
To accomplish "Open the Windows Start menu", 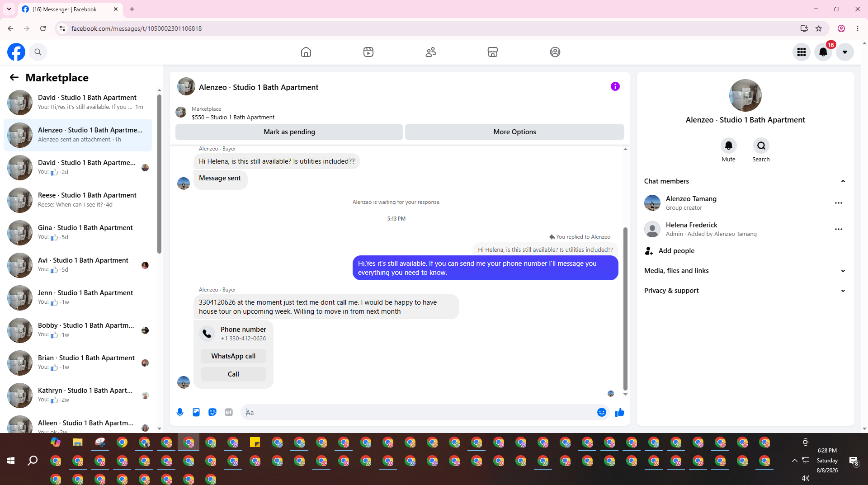I will (x=11, y=461).
